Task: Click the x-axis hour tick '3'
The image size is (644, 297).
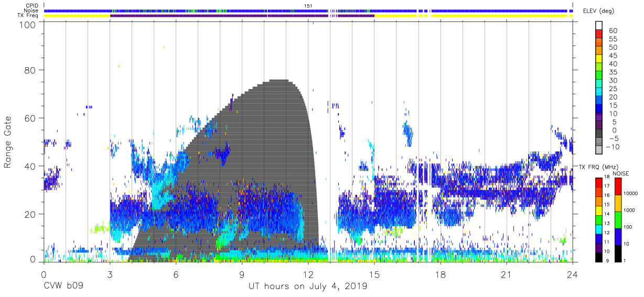Action: [110, 274]
